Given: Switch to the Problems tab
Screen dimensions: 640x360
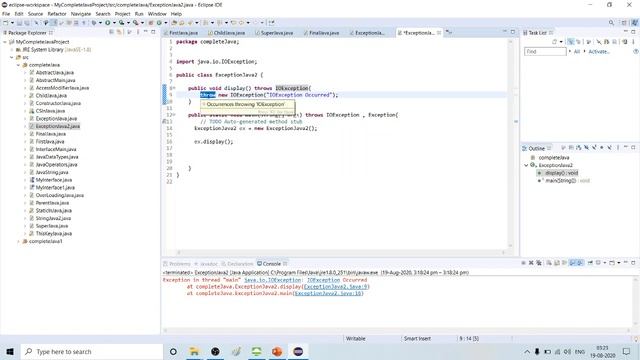Looking at the screenshot, I should pos(177,264).
